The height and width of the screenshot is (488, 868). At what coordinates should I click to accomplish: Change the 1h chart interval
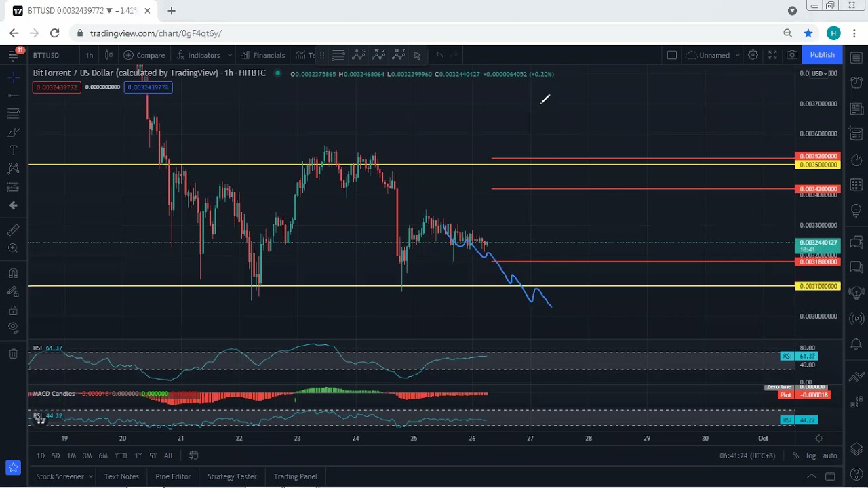pos(90,55)
